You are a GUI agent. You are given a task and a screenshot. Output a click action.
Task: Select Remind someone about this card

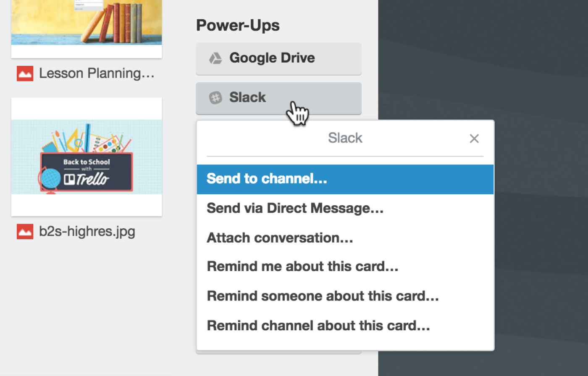pyautogui.click(x=323, y=296)
